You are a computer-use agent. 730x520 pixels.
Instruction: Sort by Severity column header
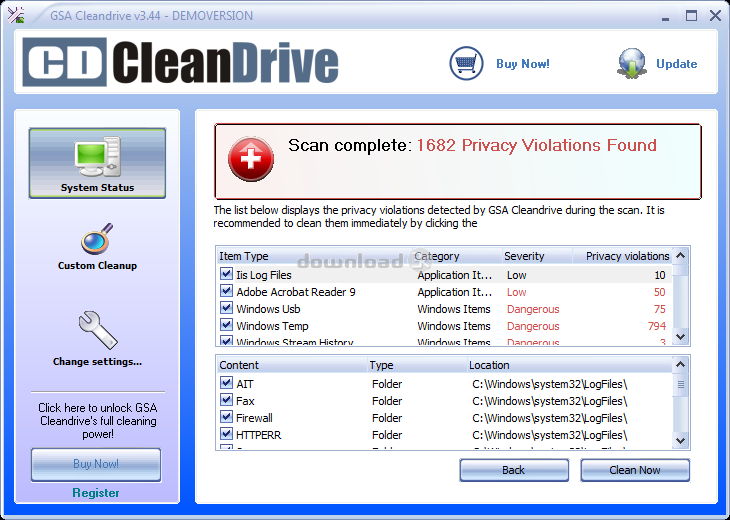coord(537,256)
